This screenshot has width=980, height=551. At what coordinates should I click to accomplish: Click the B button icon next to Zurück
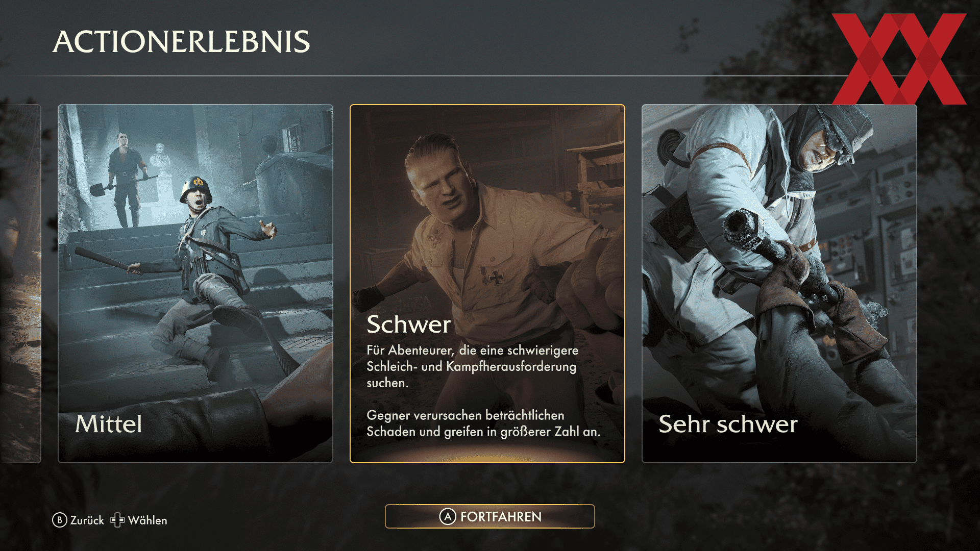click(60, 520)
